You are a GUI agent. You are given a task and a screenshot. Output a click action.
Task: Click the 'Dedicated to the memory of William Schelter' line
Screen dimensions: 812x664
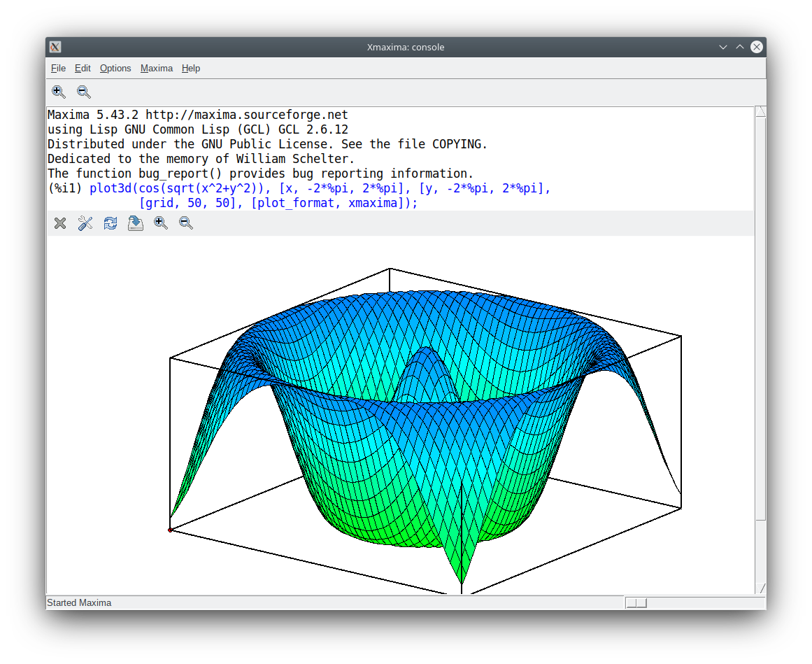click(x=201, y=159)
